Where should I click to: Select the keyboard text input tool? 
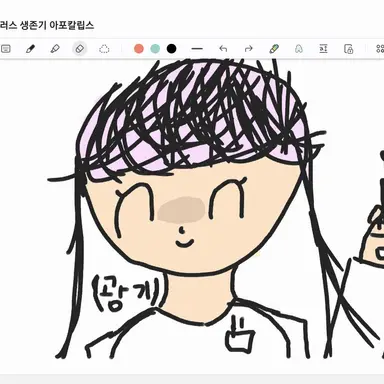[x=6, y=49]
